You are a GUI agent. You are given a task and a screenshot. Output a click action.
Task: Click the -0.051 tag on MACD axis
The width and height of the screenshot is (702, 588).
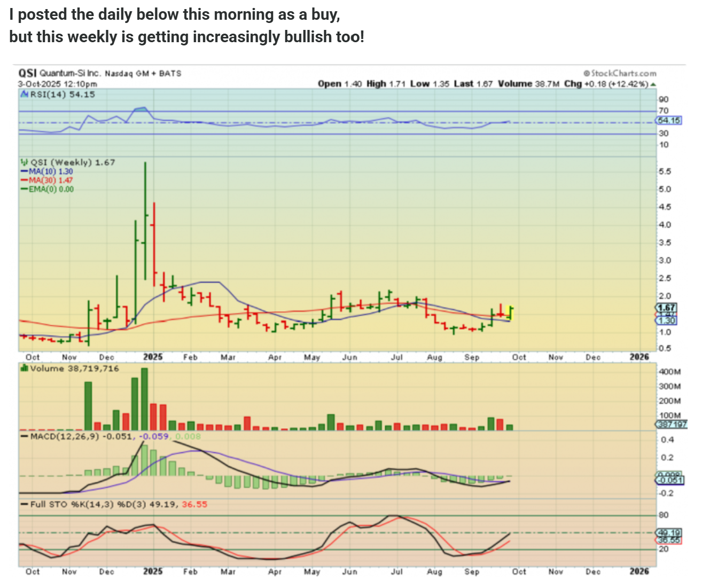669,480
